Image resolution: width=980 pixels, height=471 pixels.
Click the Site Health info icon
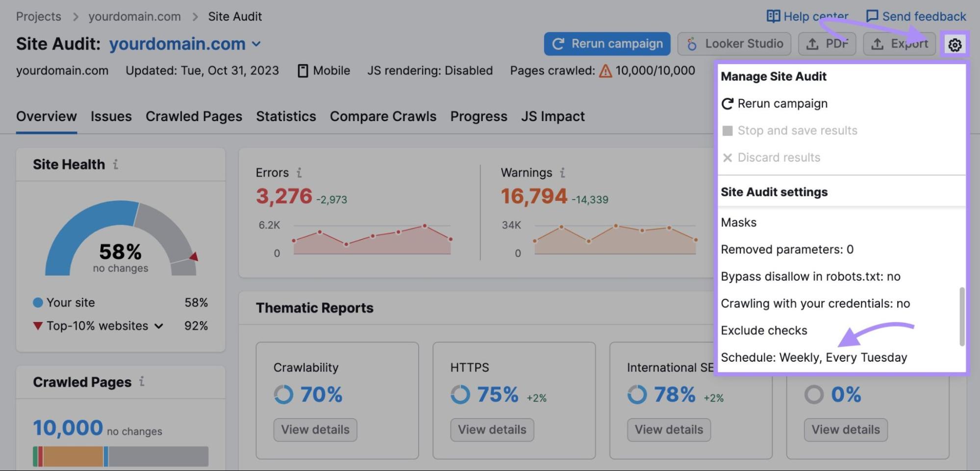point(116,165)
